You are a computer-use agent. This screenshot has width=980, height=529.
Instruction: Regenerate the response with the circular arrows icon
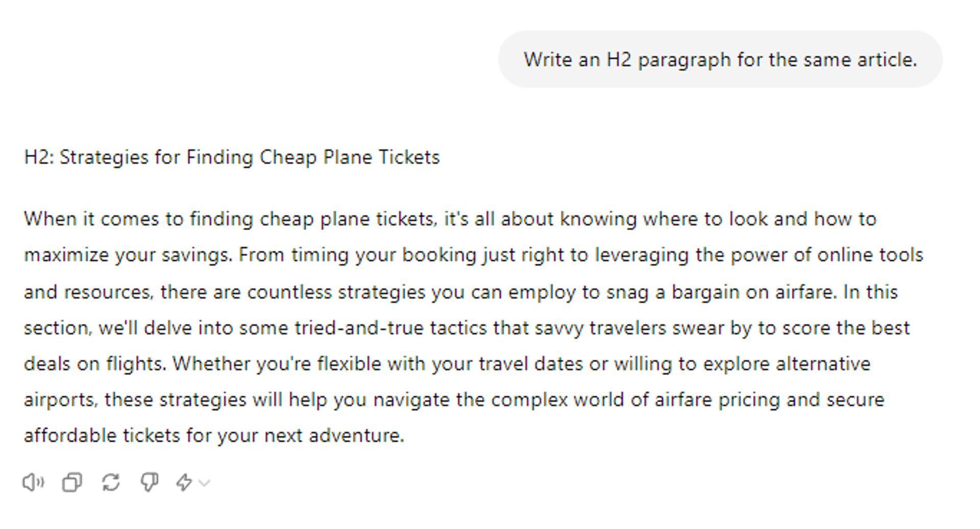point(111,482)
